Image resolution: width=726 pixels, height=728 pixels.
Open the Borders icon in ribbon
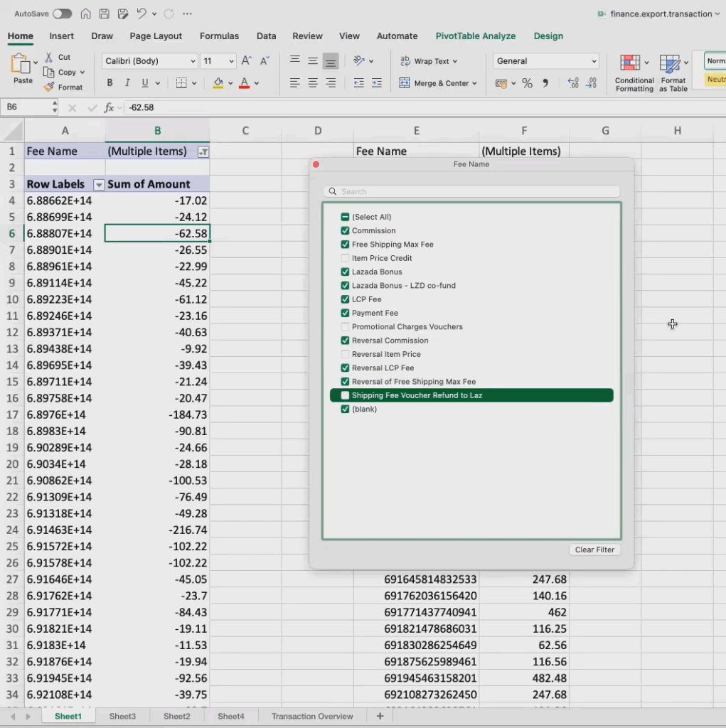click(181, 83)
